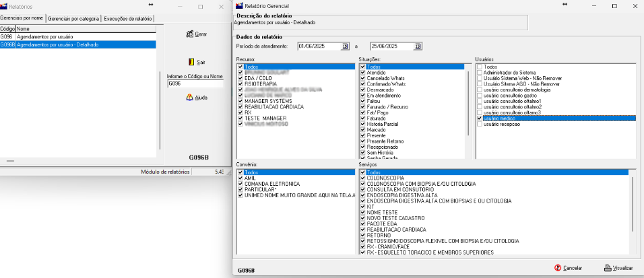Toggle Cancelado Whats checkbox
The image size is (644, 278).
[x=362, y=78]
